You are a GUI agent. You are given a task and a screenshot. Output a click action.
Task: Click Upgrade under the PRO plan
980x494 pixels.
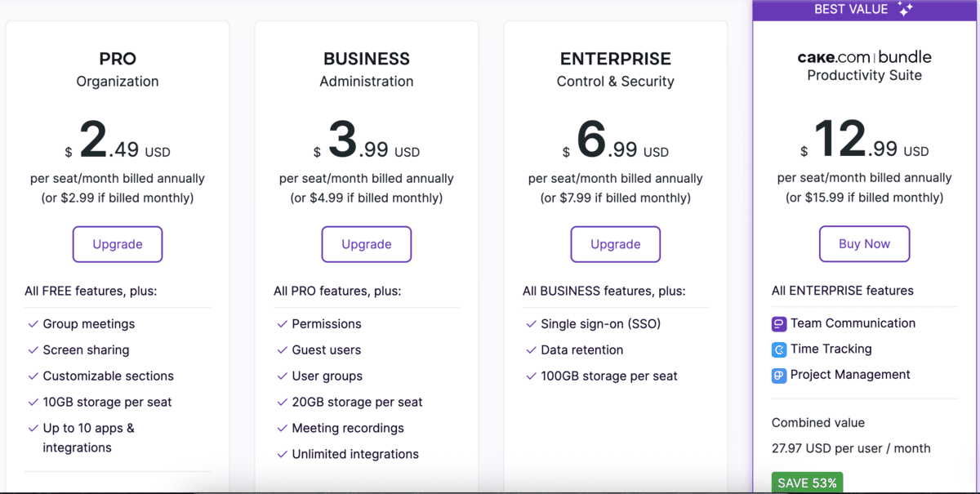pyautogui.click(x=117, y=244)
